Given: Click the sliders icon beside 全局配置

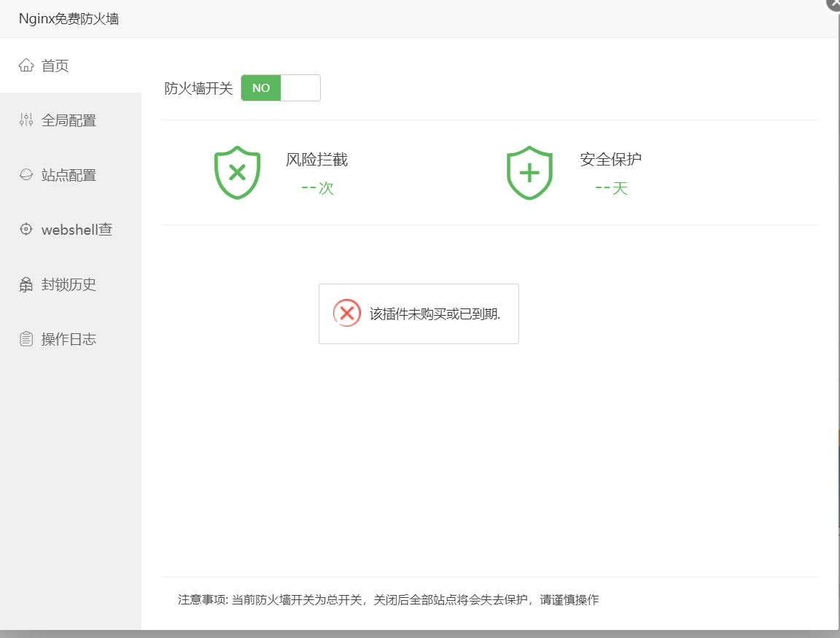Looking at the screenshot, I should [x=26, y=120].
